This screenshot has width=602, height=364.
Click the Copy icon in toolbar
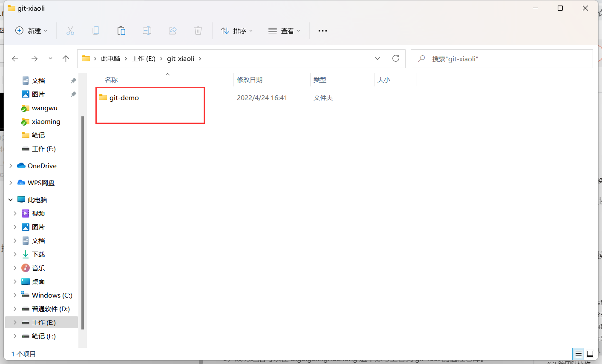point(96,31)
